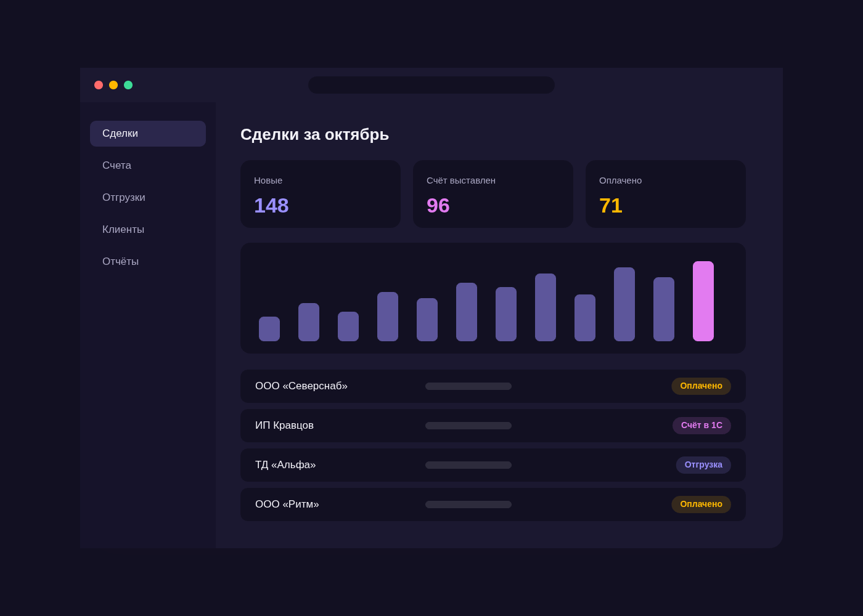This screenshot has width=863, height=616.
Task: Click the shortest bar in the chart
Action: pos(269,329)
